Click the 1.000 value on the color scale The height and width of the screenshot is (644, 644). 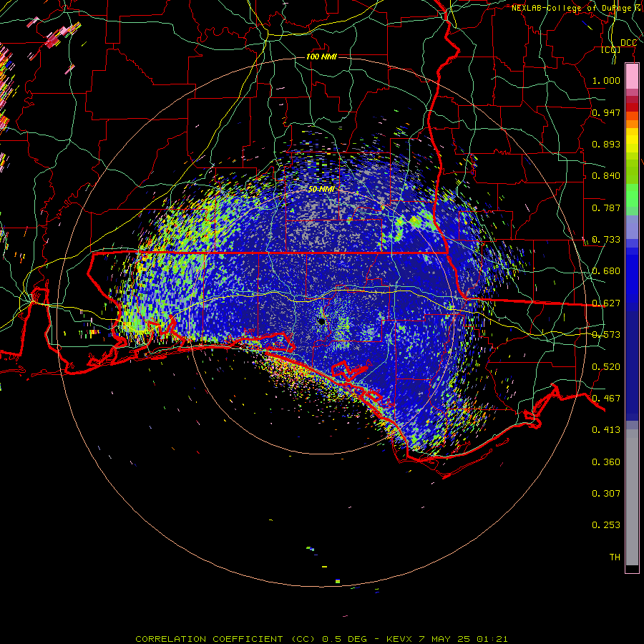tap(606, 80)
